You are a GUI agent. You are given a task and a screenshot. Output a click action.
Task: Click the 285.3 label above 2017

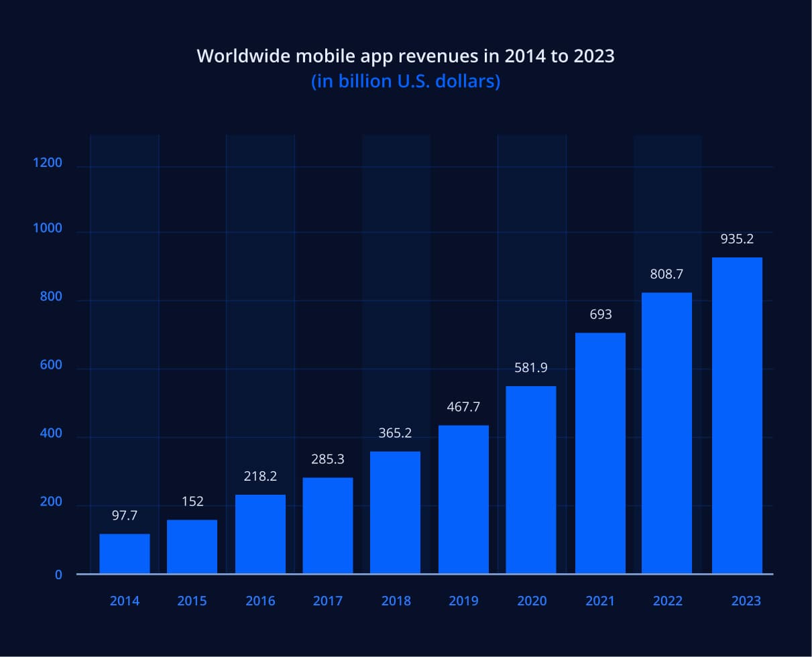(x=328, y=459)
